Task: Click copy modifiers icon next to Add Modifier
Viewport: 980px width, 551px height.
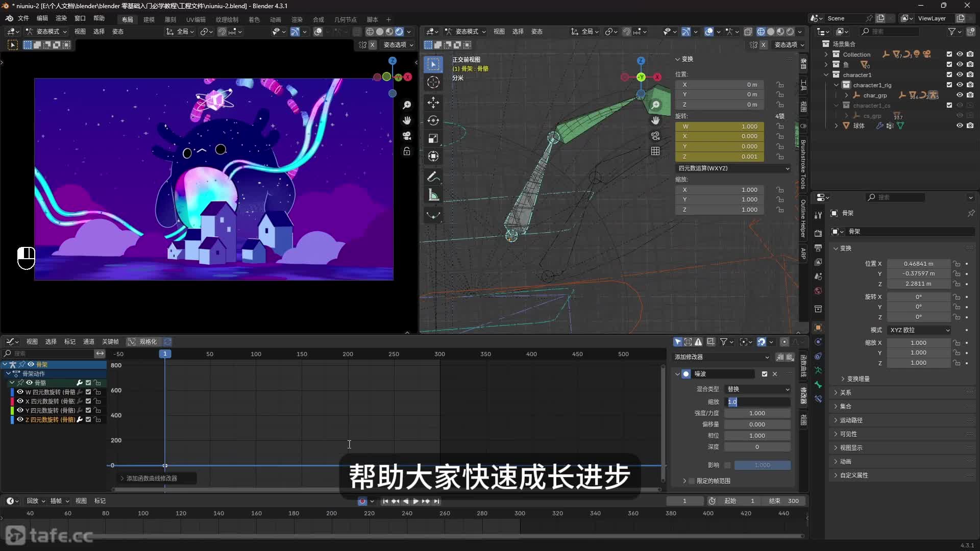Action: [780, 357]
